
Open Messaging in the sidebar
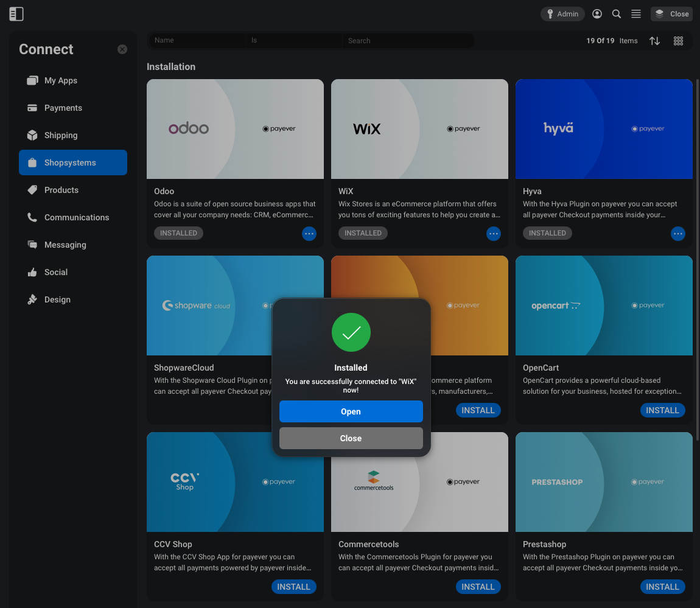(73, 245)
